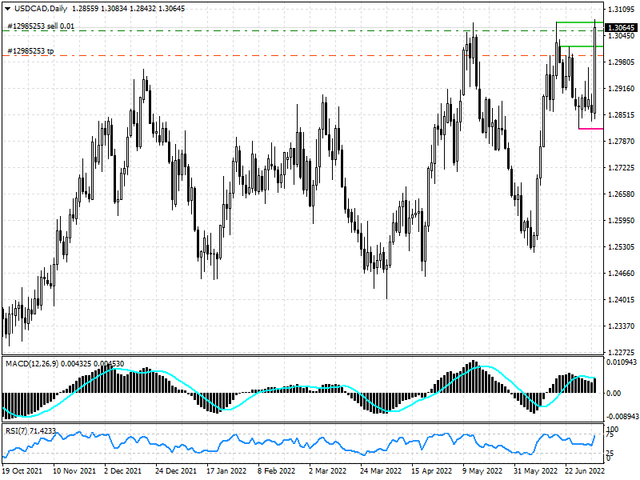Click MACD scale value 0.010943
The height and width of the screenshot is (480, 640).
coord(622,362)
